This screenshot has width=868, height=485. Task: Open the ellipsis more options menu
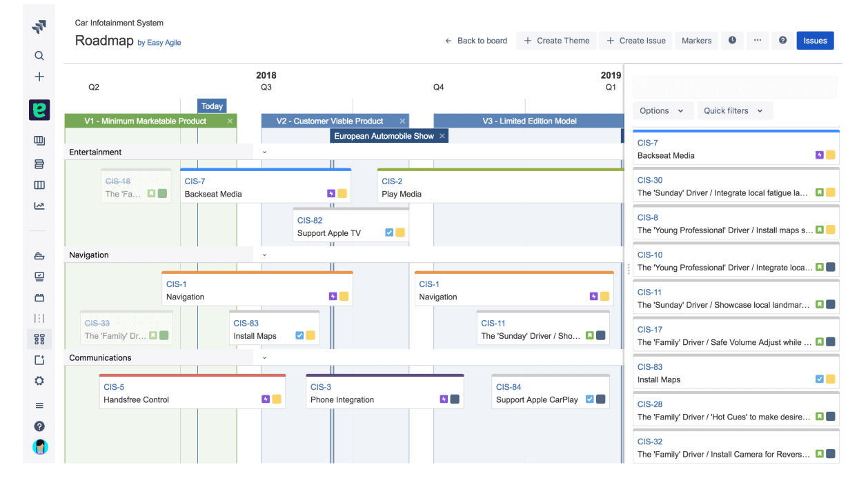click(x=757, y=40)
